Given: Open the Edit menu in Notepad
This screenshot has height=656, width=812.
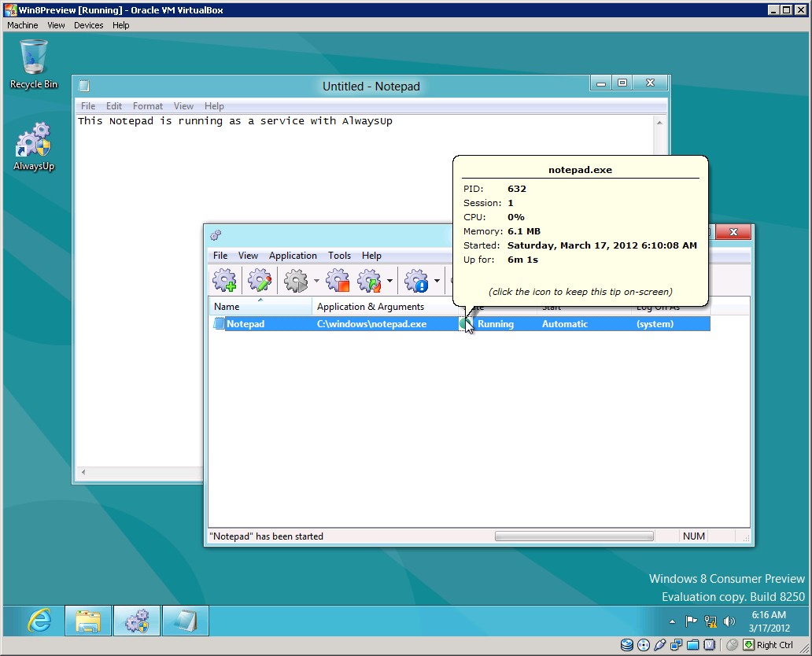Looking at the screenshot, I should tap(114, 106).
